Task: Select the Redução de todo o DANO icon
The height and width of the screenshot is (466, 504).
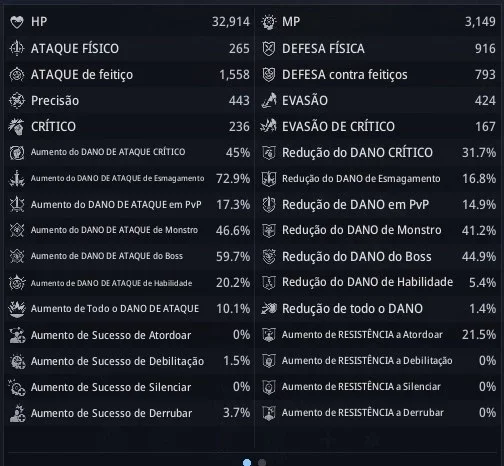Action: pyautogui.click(x=269, y=309)
